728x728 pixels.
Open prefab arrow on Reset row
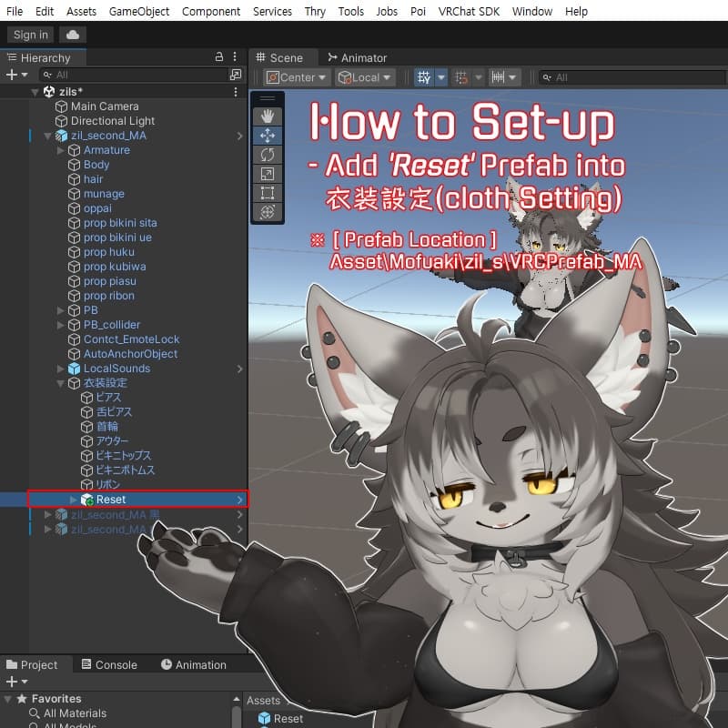pyautogui.click(x=240, y=500)
